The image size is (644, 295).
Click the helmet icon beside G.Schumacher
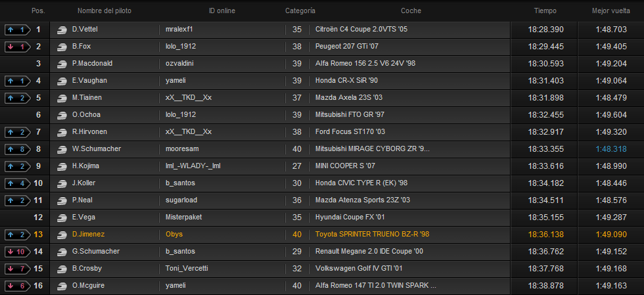pyautogui.click(x=62, y=252)
